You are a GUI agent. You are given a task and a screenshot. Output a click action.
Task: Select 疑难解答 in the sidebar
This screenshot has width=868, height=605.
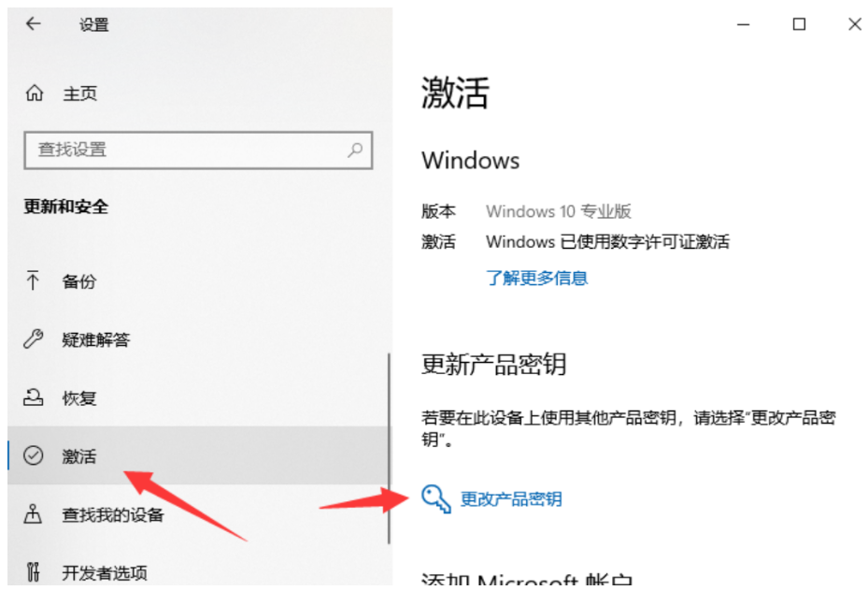click(x=199, y=339)
